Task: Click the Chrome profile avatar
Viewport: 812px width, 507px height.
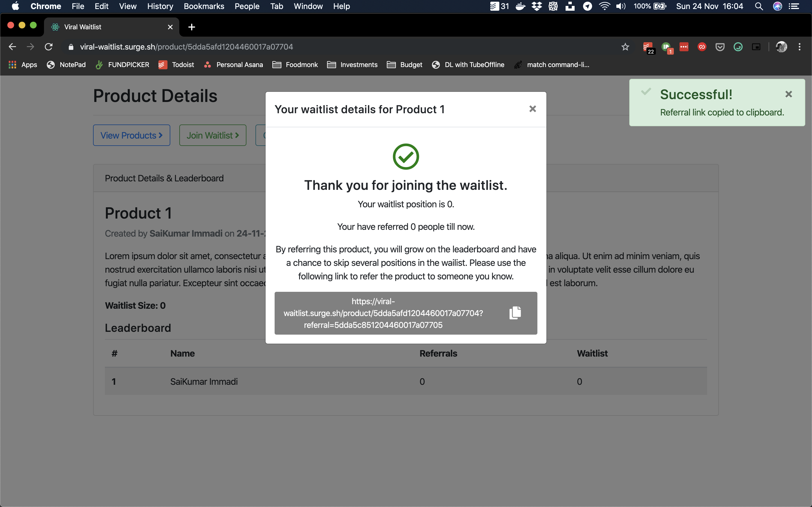Action: [x=781, y=47]
